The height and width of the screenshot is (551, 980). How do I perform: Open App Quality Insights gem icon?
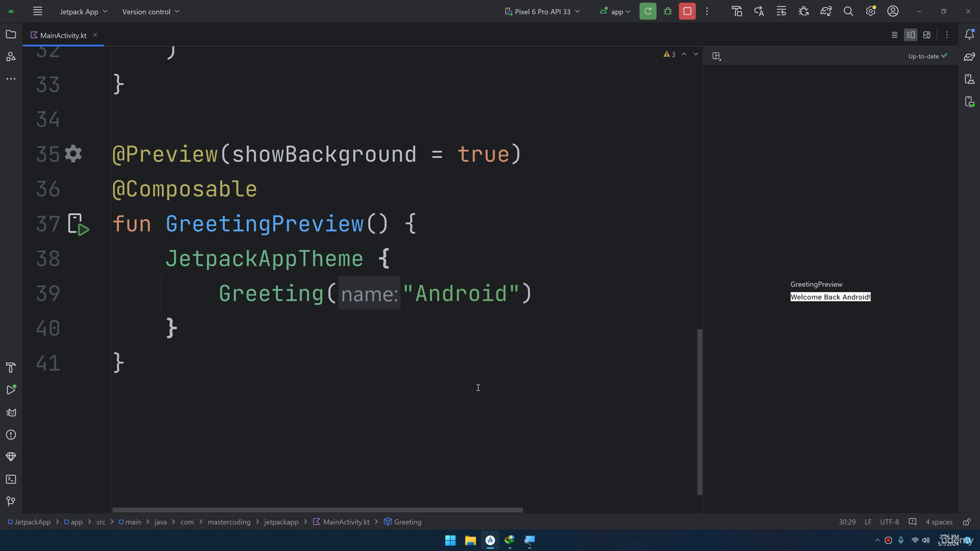(x=11, y=457)
